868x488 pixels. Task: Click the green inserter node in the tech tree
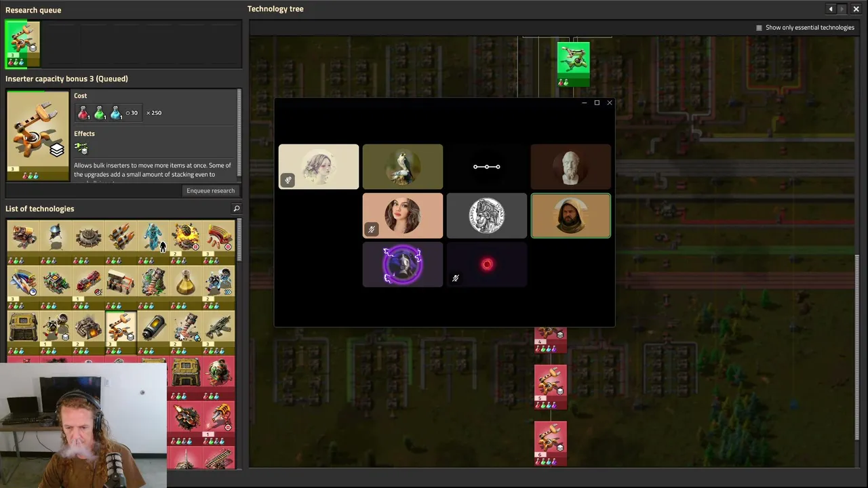coord(574,64)
